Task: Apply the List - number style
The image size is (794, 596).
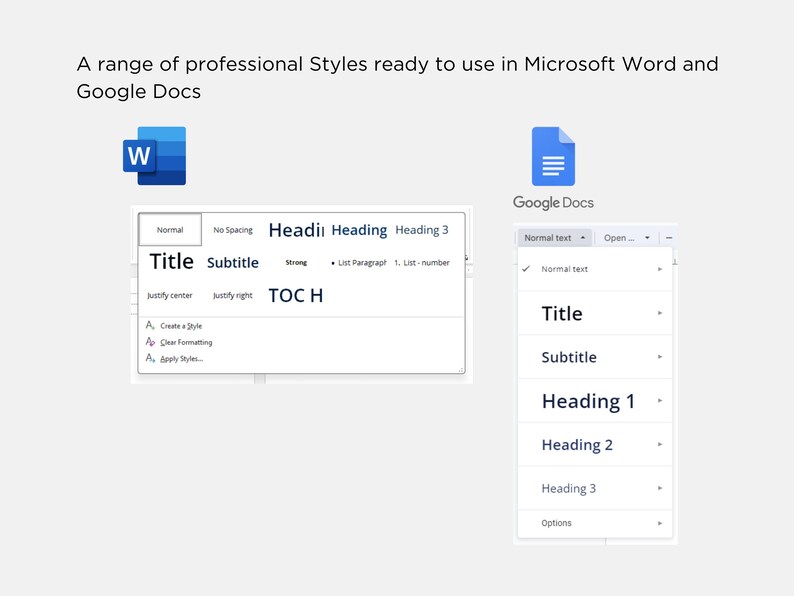Action: [x=422, y=262]
